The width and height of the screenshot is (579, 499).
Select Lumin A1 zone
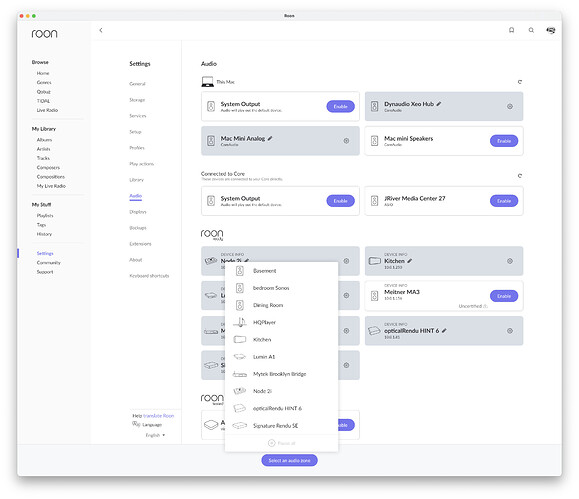click(x=281, y=357)
